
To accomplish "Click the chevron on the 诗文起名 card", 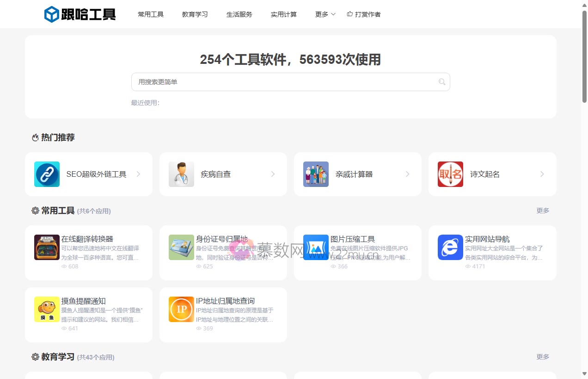I will 542,174.
